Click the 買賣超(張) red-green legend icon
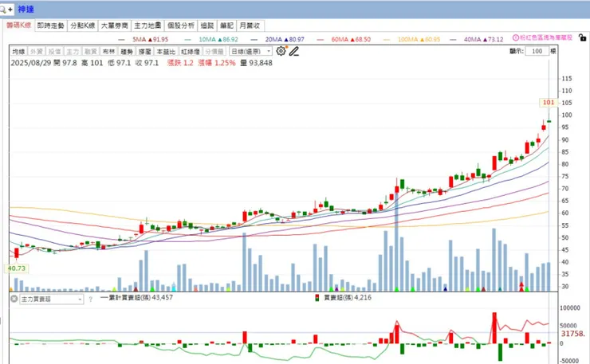Image resolution: width=590 pixels, height=364 pixels. click(317, 298)
